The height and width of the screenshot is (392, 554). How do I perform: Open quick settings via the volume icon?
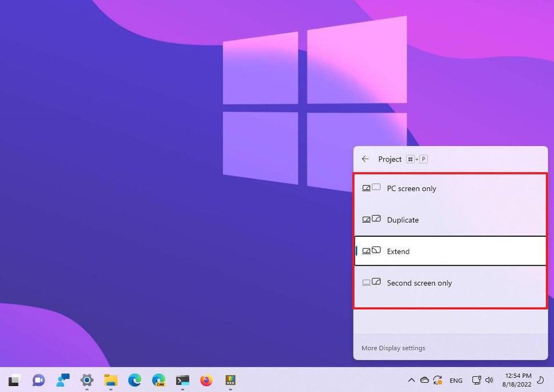(x=489, y=380)
